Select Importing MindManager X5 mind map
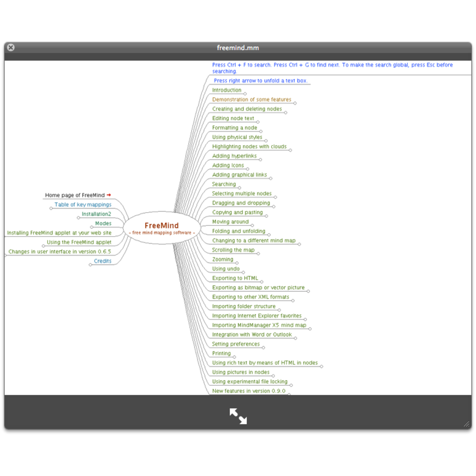Viewport: 476px width, 476px height. 259,325
